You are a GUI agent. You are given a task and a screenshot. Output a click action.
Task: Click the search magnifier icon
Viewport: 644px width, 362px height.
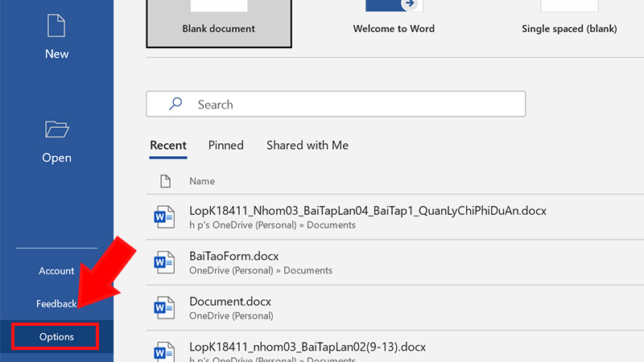[175, 104]
